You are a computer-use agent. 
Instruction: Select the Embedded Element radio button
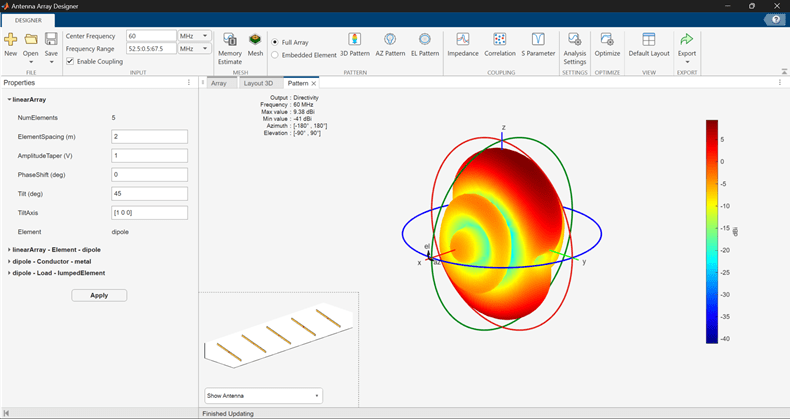click(275, 55)
